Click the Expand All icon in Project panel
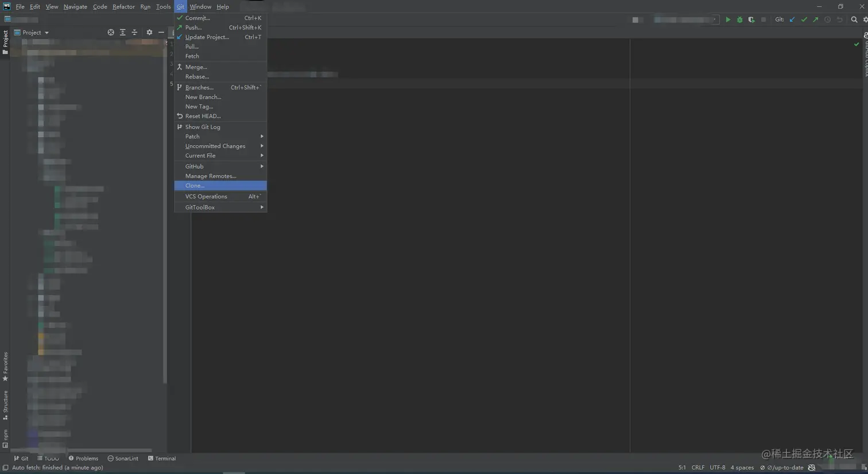This screenshot has height=474, width=868. pos(123,33)
